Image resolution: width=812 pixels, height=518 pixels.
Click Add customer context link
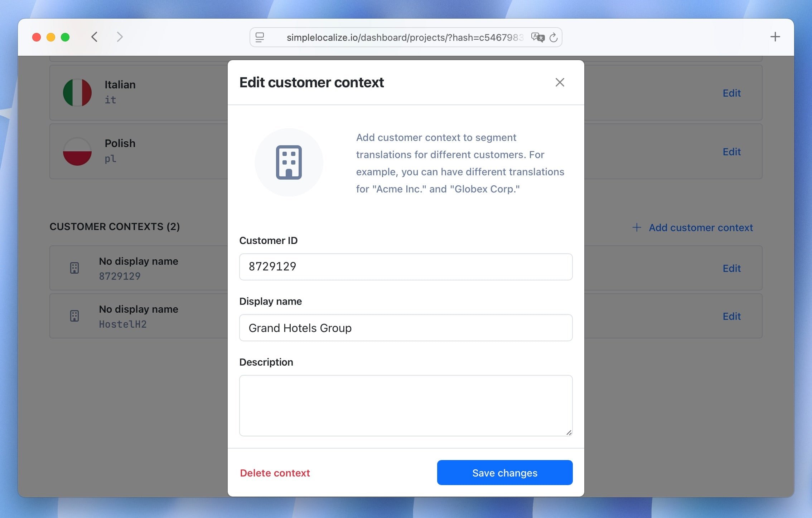coord(700,228)
